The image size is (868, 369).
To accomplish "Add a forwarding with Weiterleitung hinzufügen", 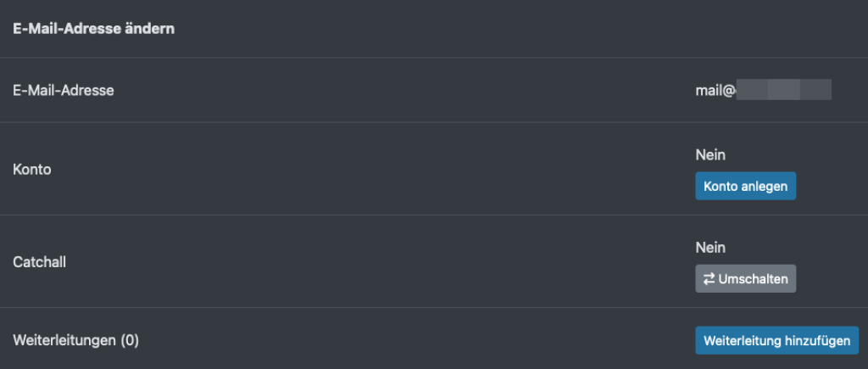I will pyautogui.click(x=776, y=340).
